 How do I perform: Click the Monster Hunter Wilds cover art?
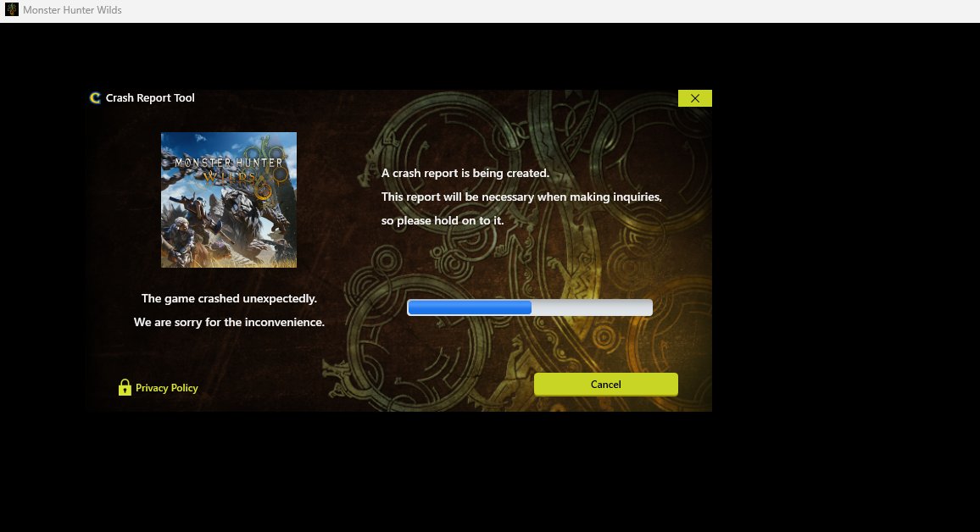coord(229,200)
